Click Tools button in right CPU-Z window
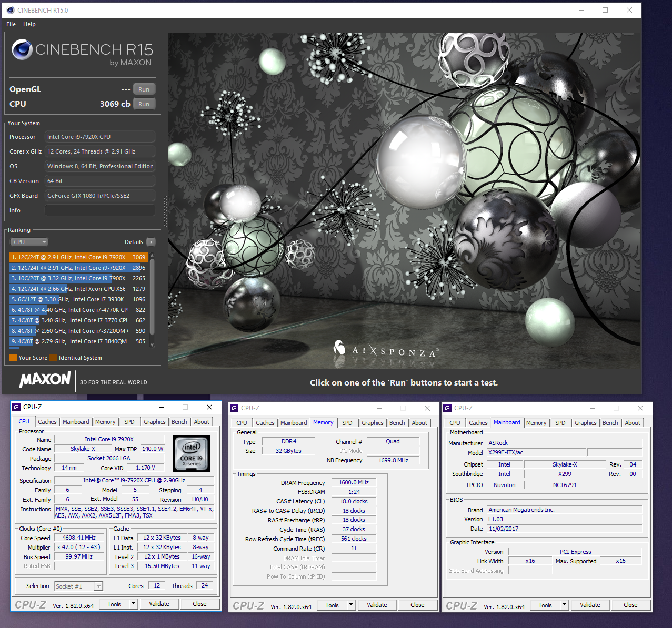The width and height of the screenshot is (672, 628). coord(545,605)
